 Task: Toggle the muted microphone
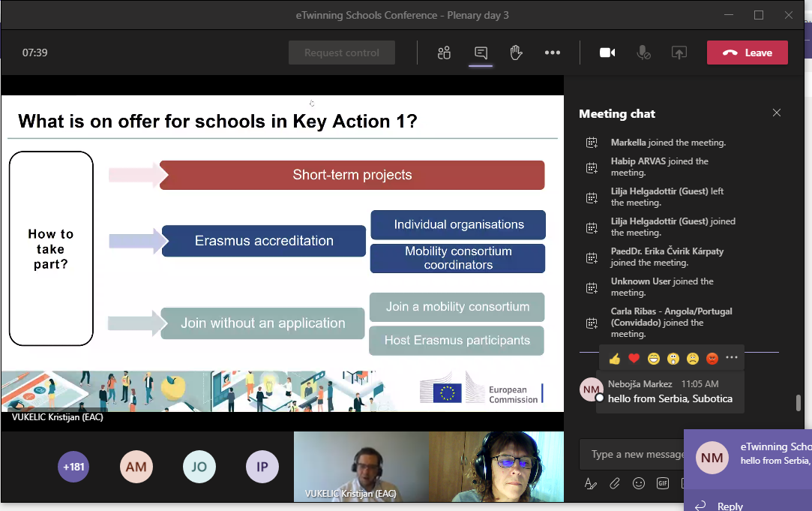coord(643,53)
